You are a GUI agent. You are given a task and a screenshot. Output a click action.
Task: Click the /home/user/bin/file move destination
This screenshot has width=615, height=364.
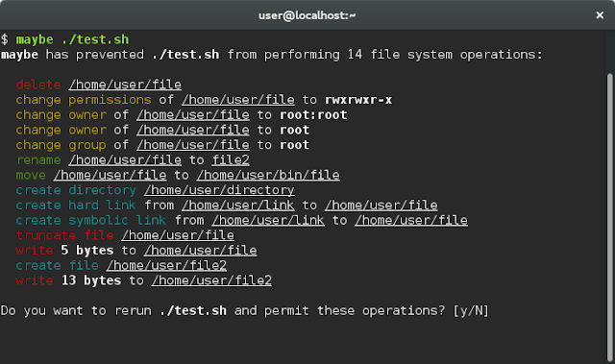(x=268, y=175)
